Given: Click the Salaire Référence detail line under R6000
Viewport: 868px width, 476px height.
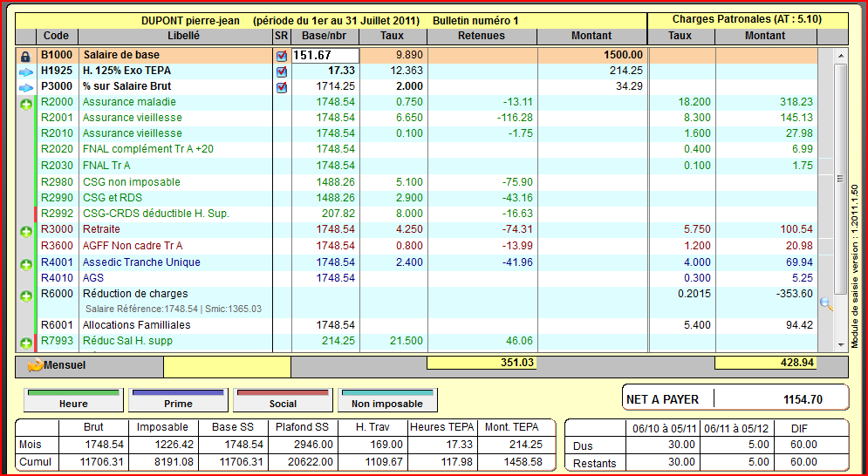Looking at the screenshot, I should [x=174, y=309].
